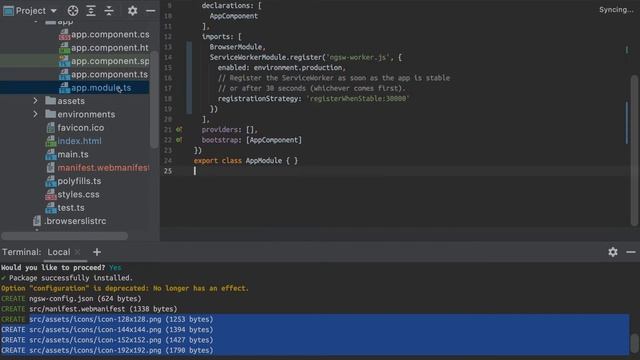Open polyfills.ts file
The image size is (640, 360).
(x=79, y=181)
